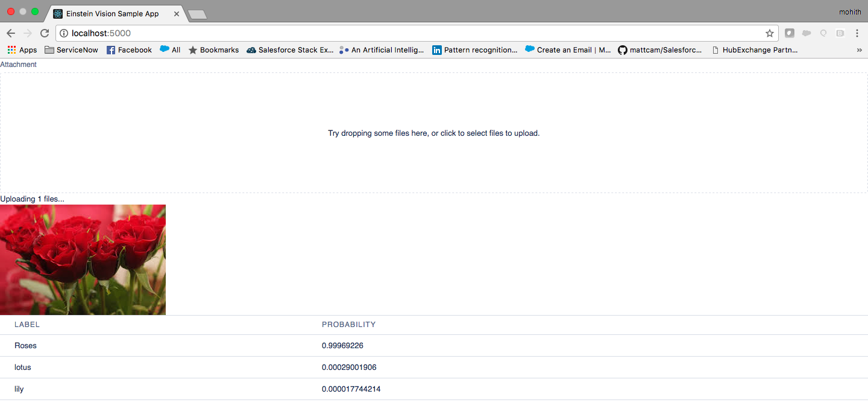Open mattcam GitHub Salesforce bookmark
868x417 pixels.
(660, 50)
